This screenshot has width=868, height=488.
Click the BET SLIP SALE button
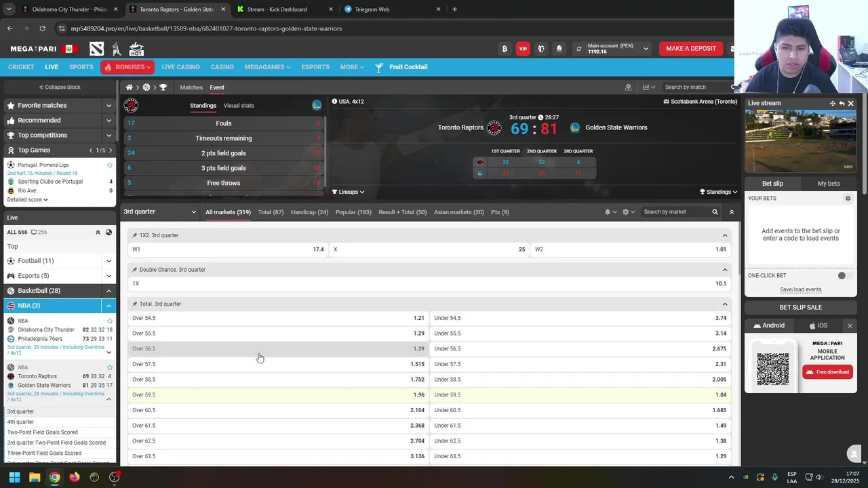coord(800,307)
